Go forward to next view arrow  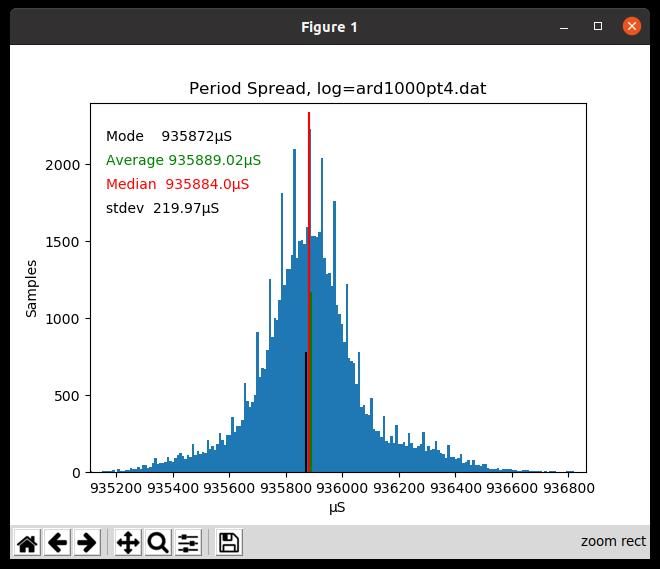point(87,542)
